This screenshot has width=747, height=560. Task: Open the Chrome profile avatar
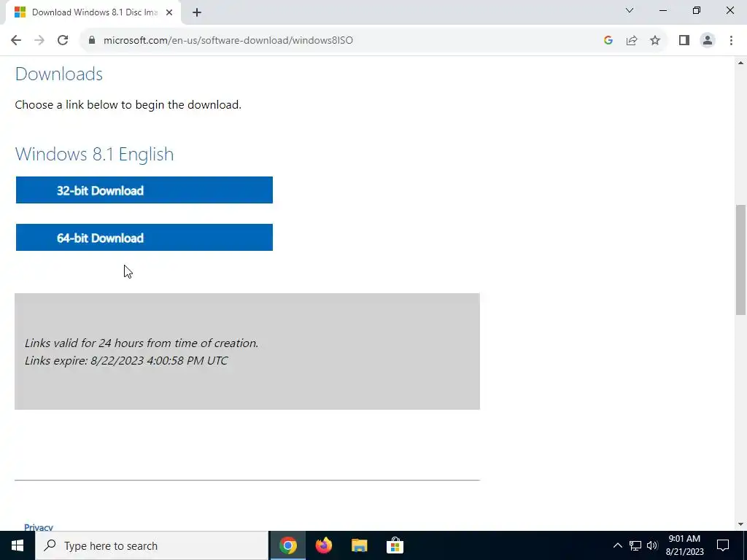(x=708, y=40)
